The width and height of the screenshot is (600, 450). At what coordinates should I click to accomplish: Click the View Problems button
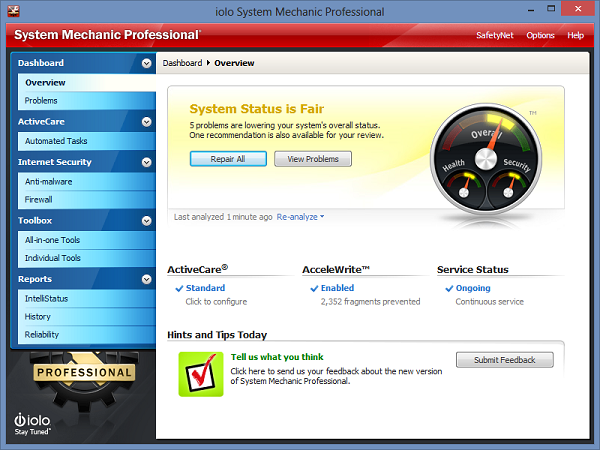313,159
